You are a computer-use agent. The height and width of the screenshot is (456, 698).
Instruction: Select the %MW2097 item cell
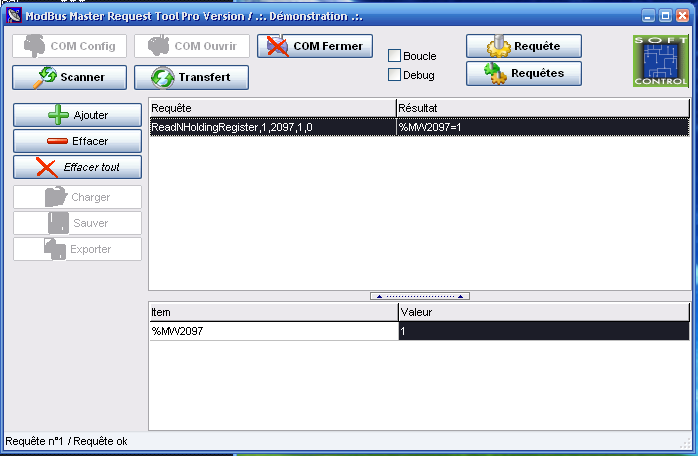pyautogui.click(x=272, y=331)
